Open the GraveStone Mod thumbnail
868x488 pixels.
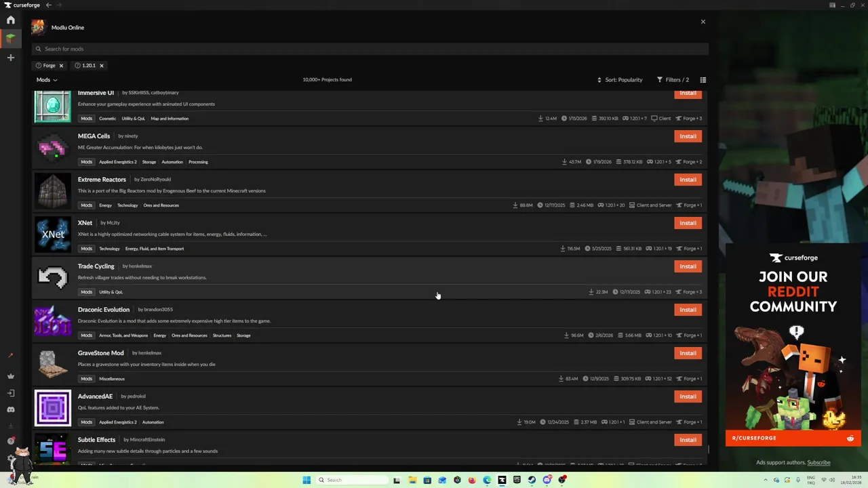[x=53, y=365]
